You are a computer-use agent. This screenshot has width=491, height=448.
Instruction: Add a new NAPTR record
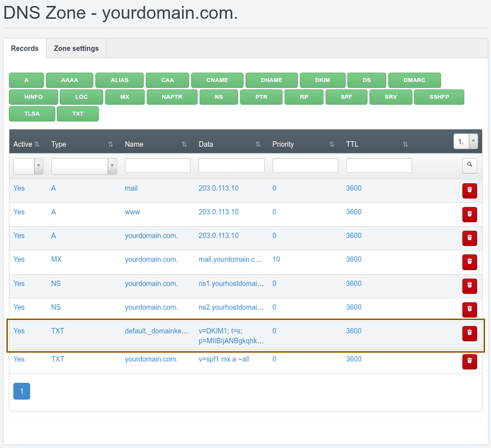point(172,97)
